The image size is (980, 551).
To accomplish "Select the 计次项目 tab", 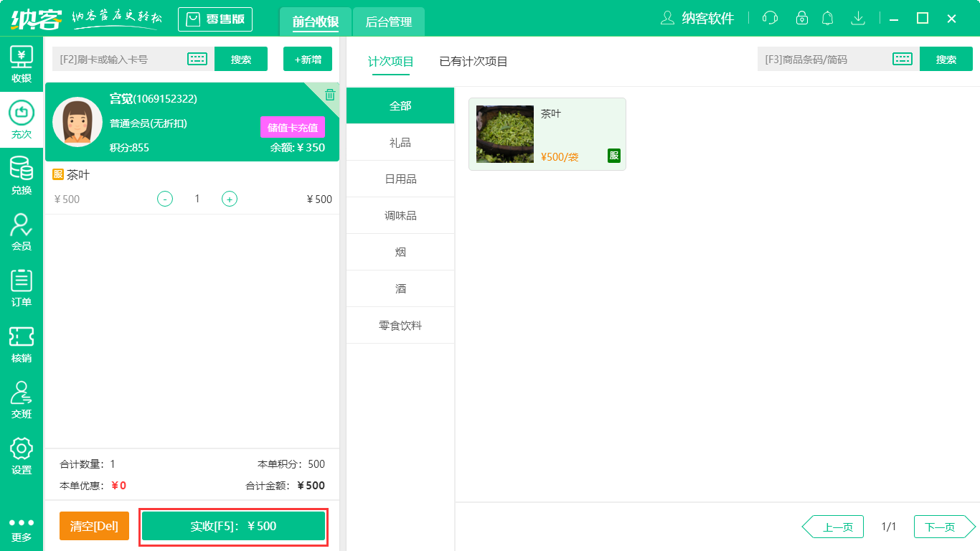I will pos(391,62).
